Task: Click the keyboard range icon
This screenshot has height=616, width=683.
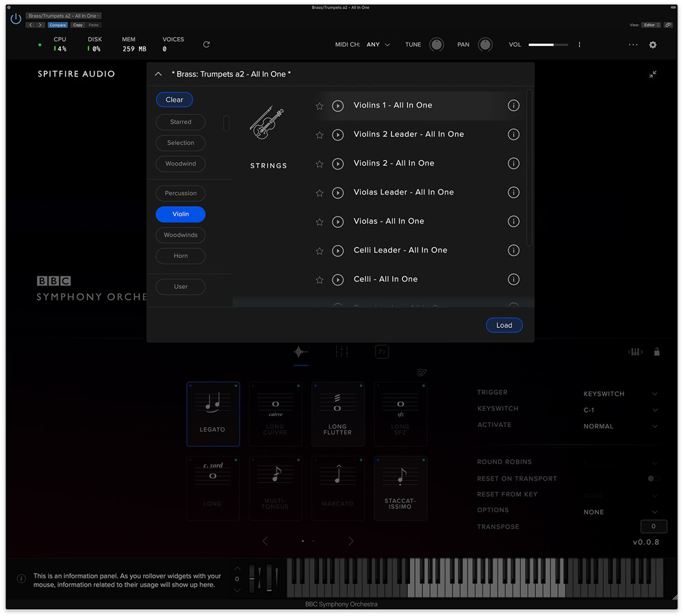Action: tap(635, 352)
